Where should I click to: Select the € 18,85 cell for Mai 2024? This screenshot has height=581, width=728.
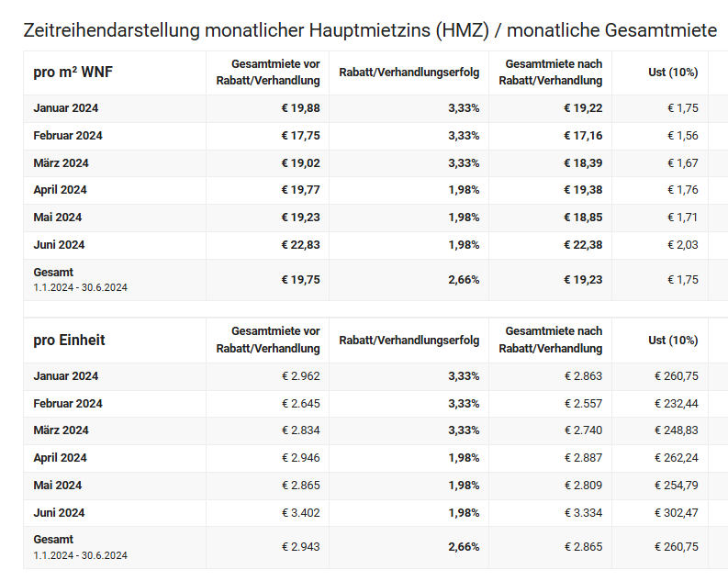pos(583,218)
